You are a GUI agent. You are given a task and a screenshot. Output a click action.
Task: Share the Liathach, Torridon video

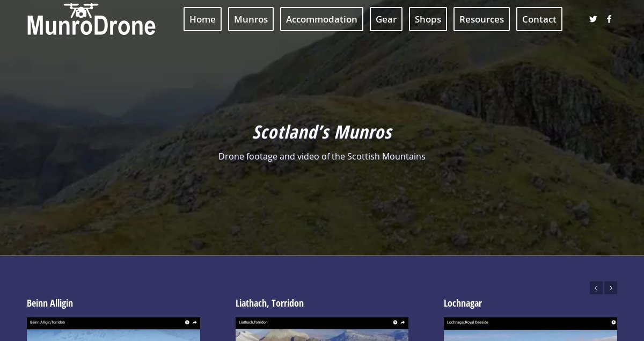402,322
